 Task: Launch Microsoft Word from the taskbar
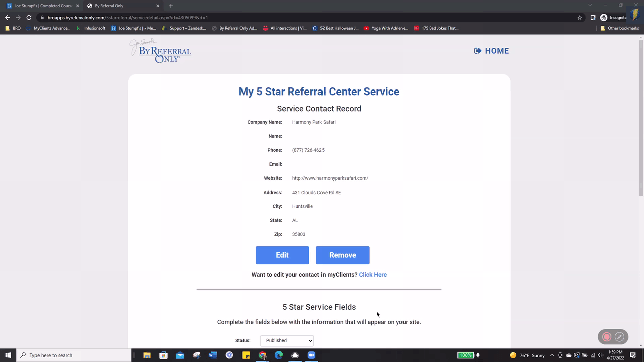tap(213, 355)
